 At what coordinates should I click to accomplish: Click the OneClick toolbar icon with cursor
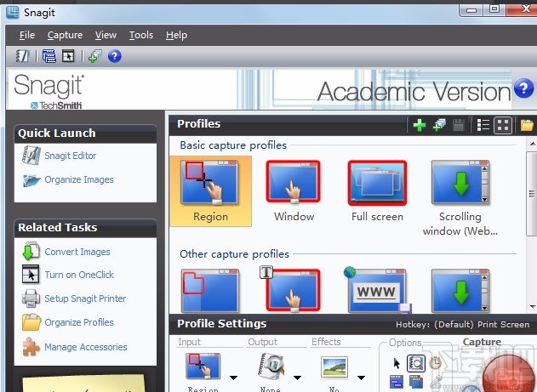tap(68, 56)
